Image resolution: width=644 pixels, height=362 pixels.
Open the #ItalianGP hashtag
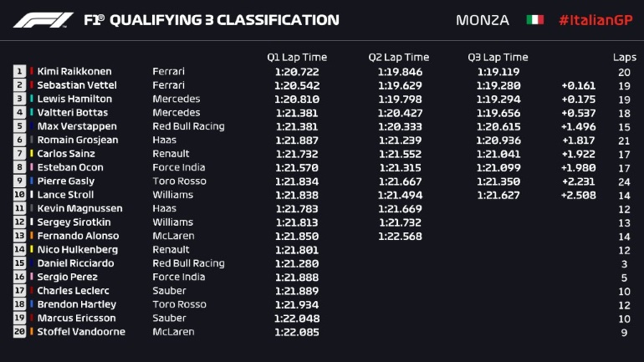coord(595,20)
